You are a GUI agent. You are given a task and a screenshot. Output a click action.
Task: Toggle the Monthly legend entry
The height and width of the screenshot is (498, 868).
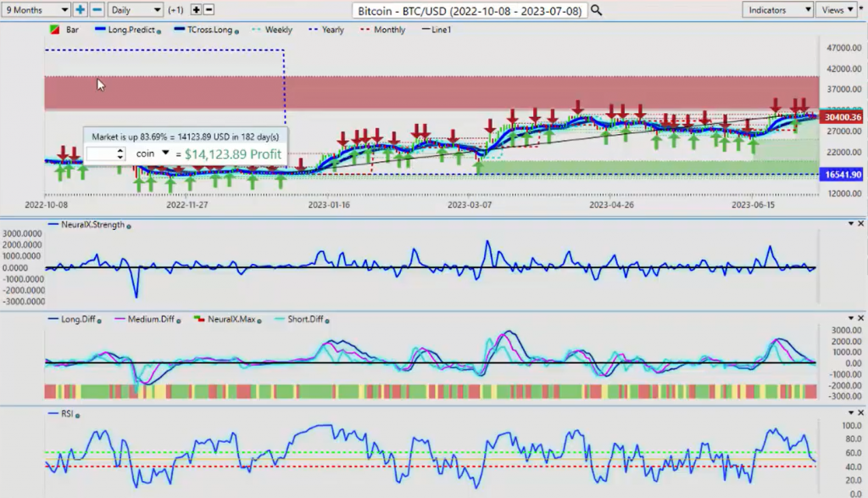[383, 30]
